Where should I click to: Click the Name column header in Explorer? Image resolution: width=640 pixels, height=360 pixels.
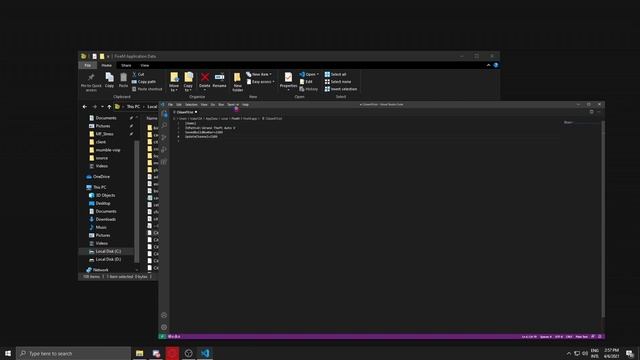pyautogui.click(x=152, y=118)
